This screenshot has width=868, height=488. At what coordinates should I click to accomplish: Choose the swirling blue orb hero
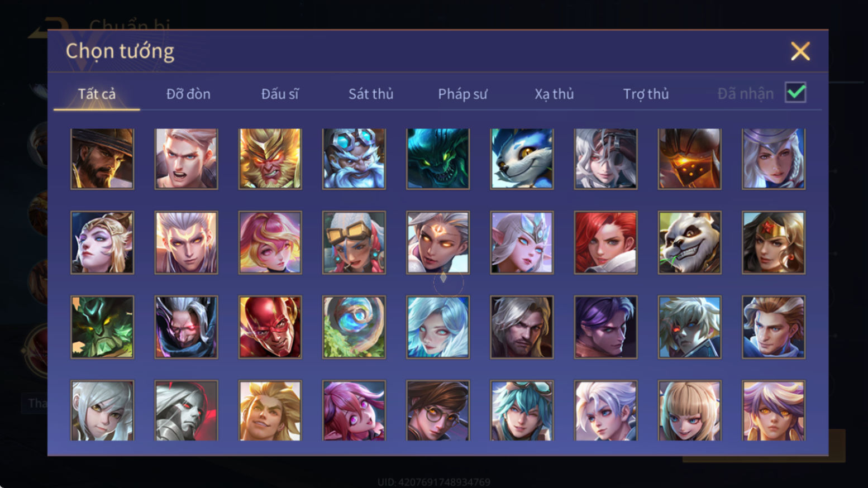pos(354,327)
